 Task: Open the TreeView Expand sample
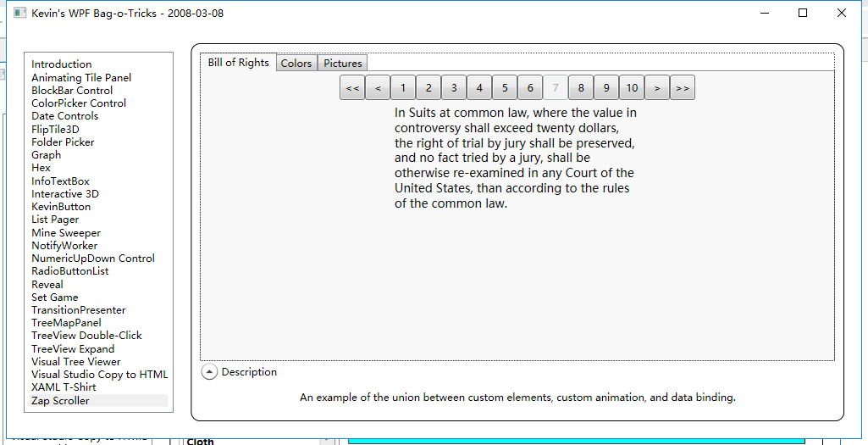click(x=73, y=349)
